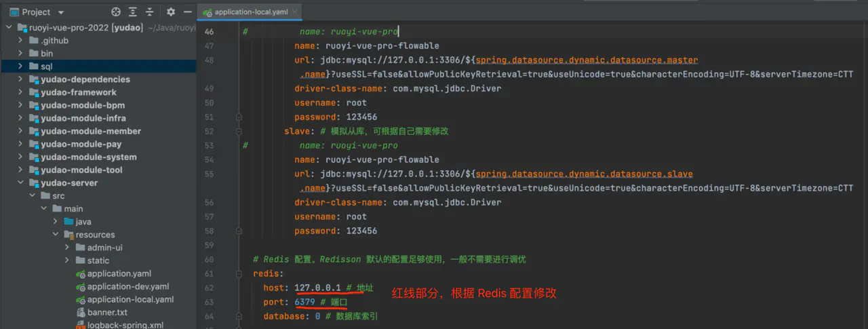Screen dimensions: 868x329
Task: Hide the Project tool window
Action: [187, 12]
